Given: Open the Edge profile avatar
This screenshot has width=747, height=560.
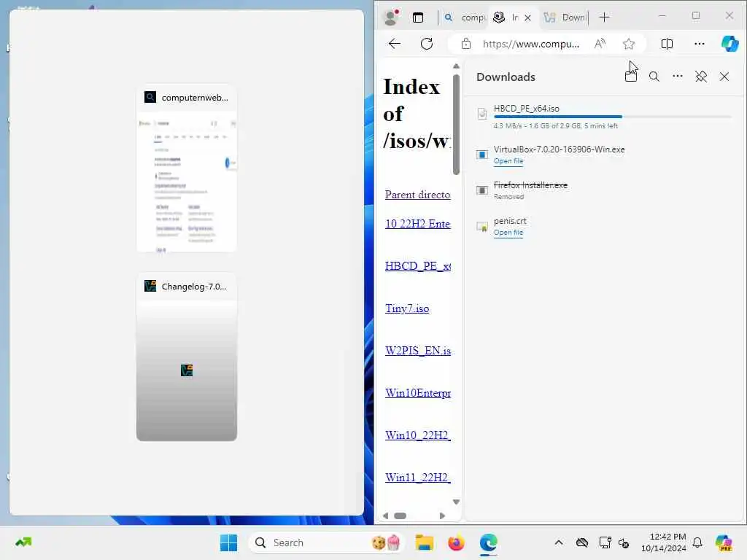Looking at the screenshot, I should [391, 17].
